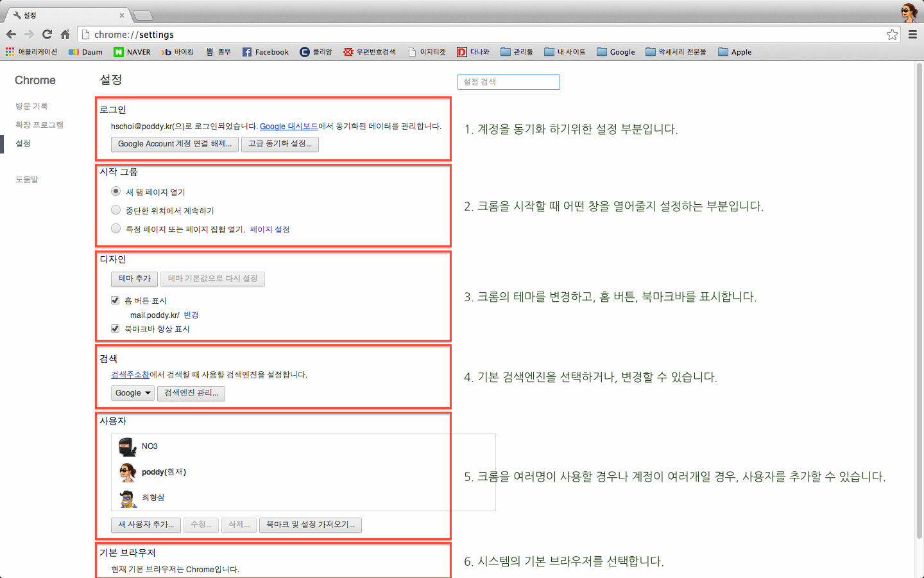Open 방문 기록 in the sidebar
Screen dimensions: 924x578
tap(31, 106)
